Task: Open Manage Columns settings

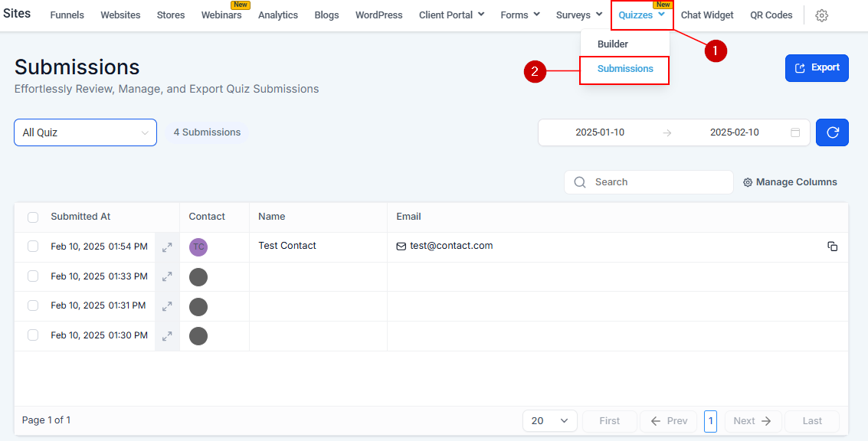Action: (790, 182)
